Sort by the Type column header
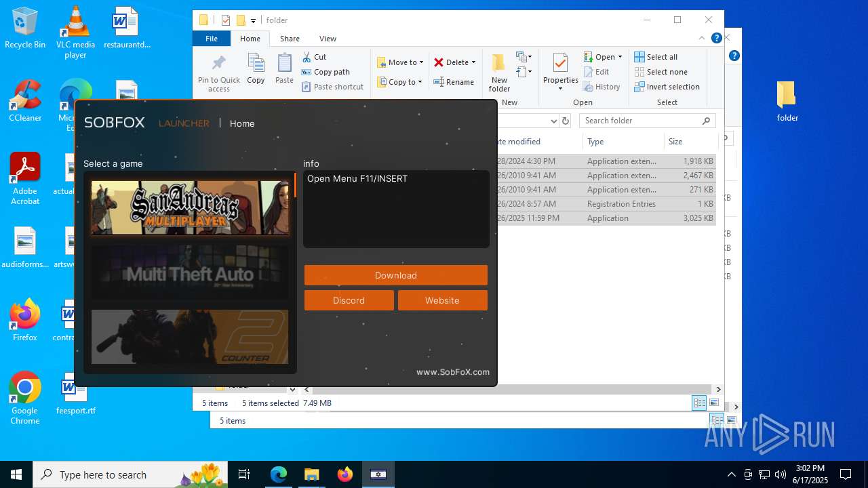The height and width of the screenshot is (488, 868). pyautogui.click(x=623, y=142)
